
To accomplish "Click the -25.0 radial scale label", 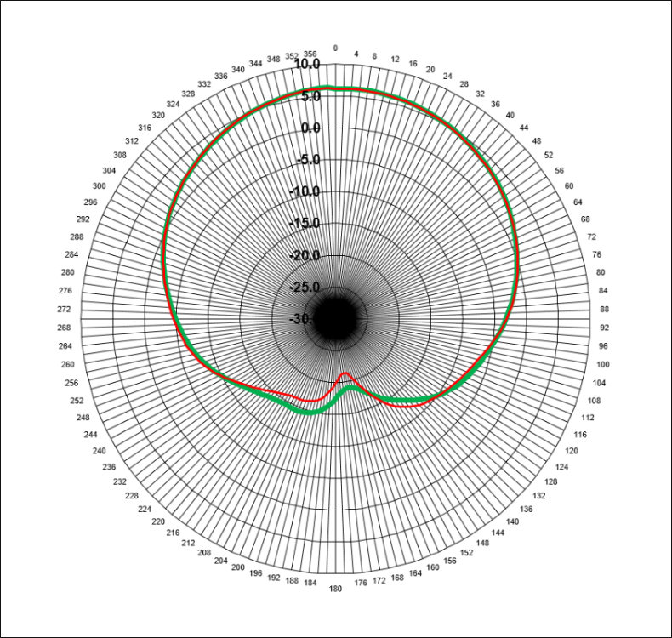I will [x=305, y=288].
